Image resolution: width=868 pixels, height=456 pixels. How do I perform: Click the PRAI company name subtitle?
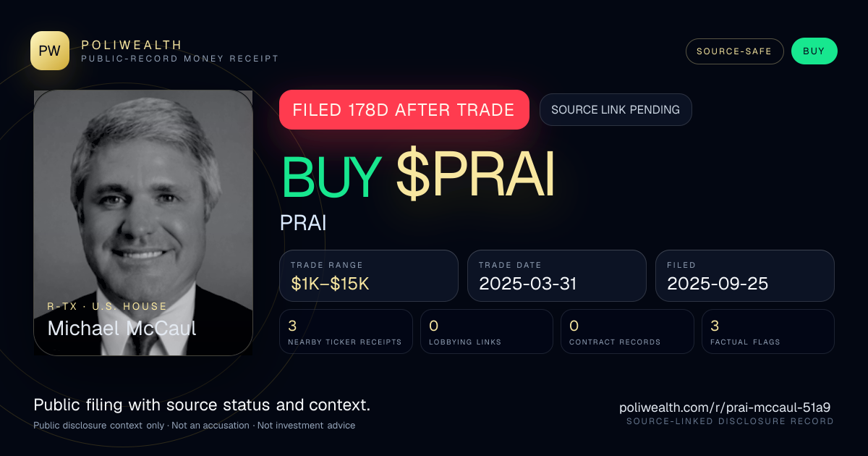tap(303, 223)
